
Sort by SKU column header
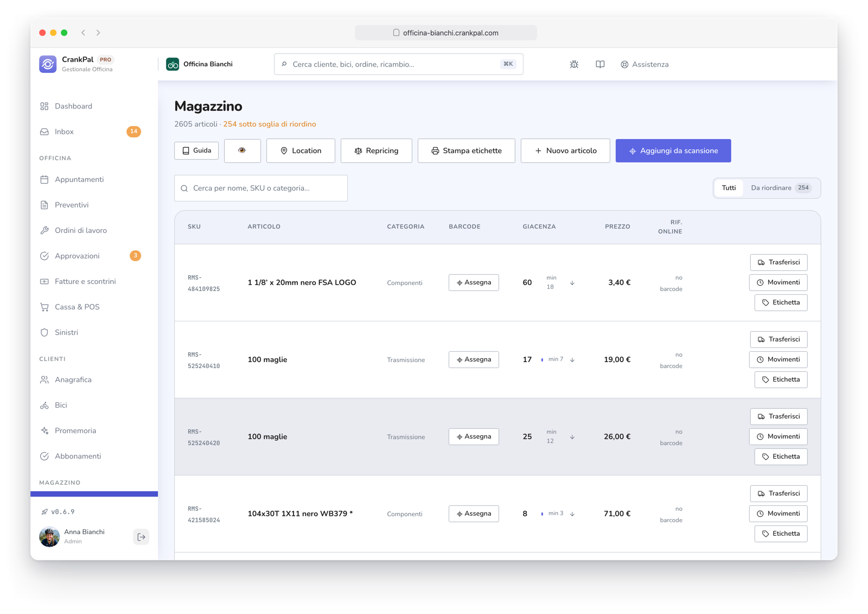click(194, 226)
